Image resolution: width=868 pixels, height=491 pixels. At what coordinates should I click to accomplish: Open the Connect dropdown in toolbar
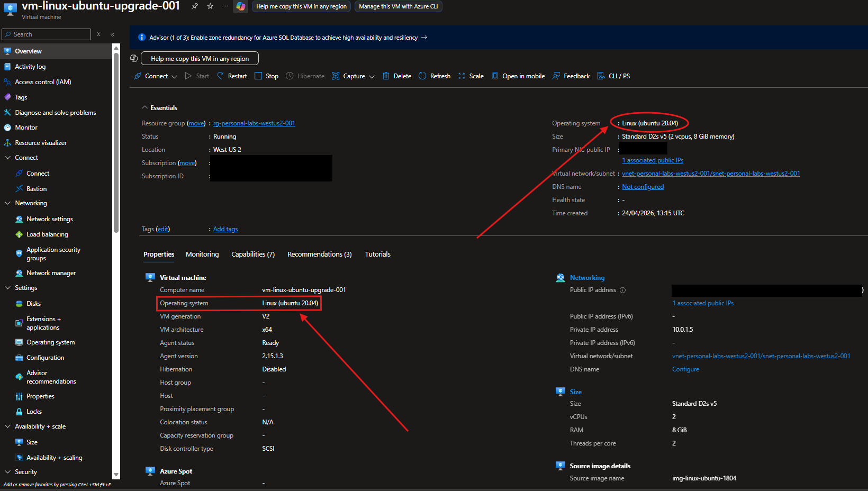174,77
